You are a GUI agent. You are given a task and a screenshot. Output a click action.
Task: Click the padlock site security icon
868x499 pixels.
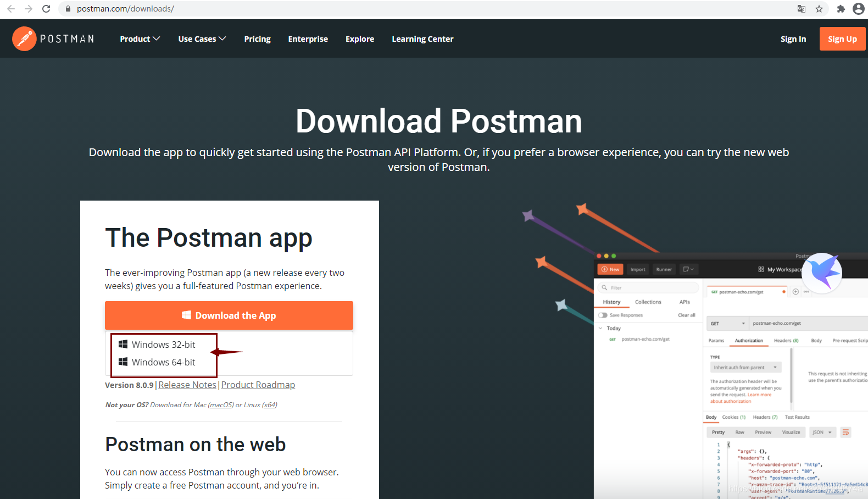coord(68,9)
